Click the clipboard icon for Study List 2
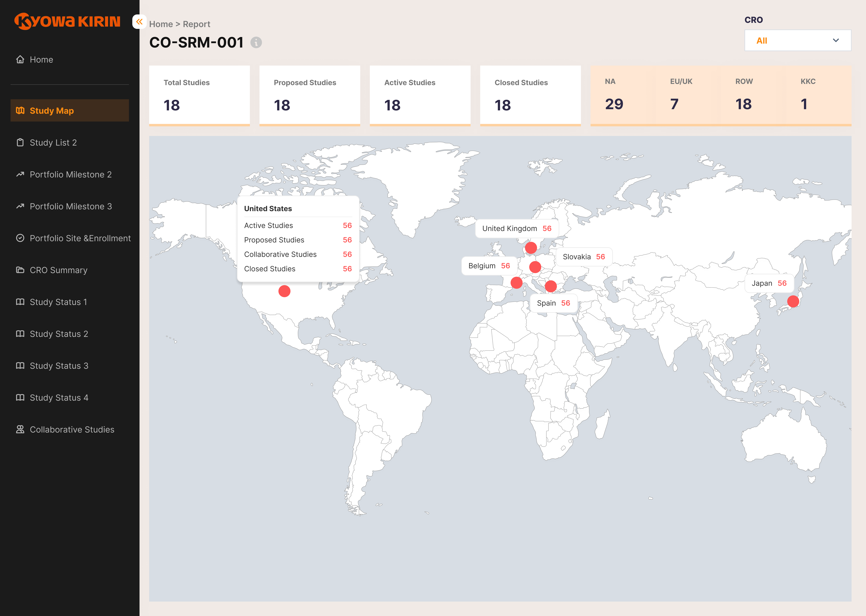The image size is (866, 616). 20,142
